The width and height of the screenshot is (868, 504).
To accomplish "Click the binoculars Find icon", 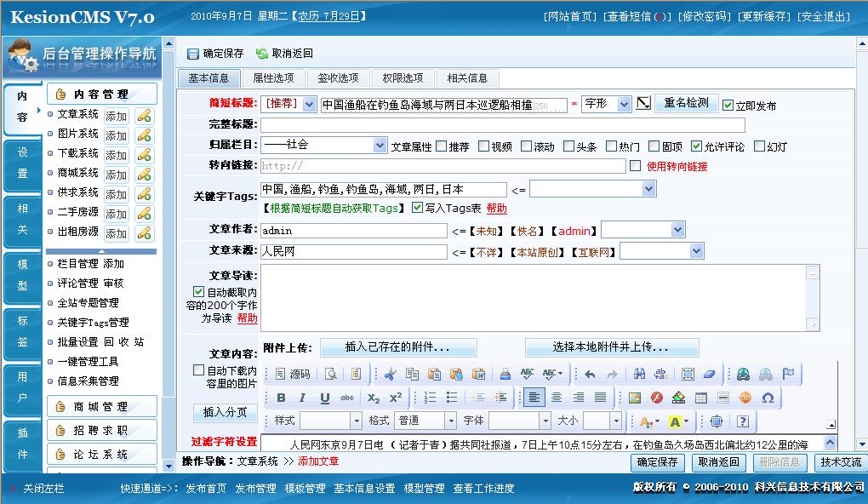I will coord(639,374).
